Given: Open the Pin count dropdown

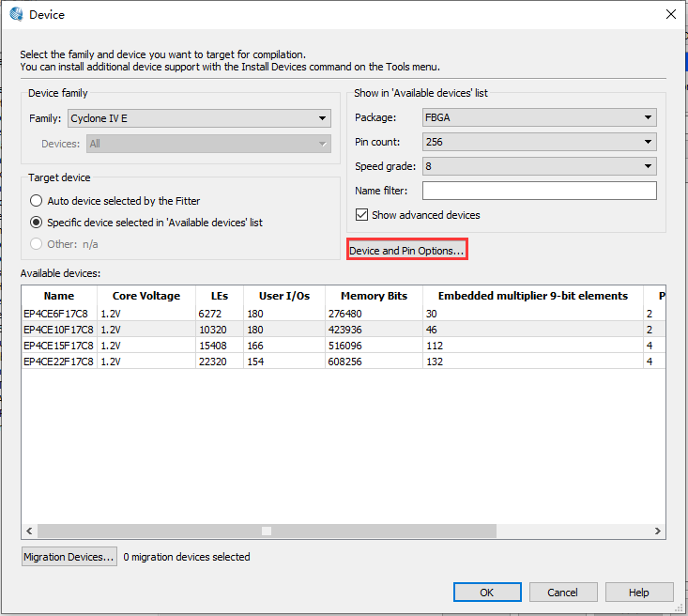Looking at the screenshot, I should (539, 142).
